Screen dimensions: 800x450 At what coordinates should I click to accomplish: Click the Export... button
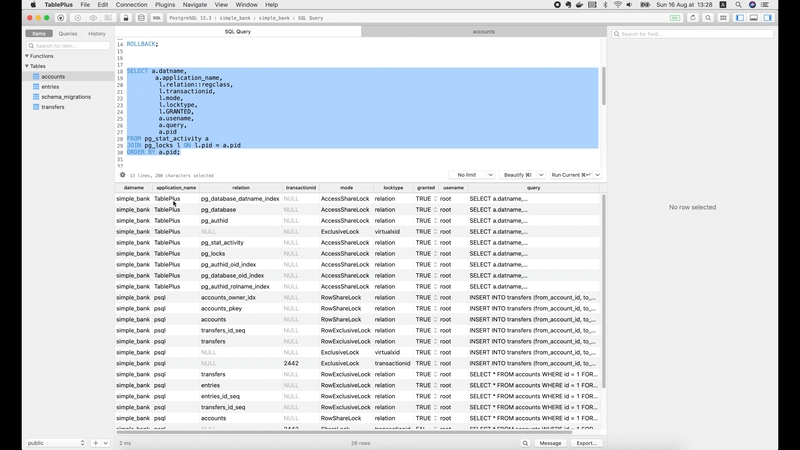[586, 442]
